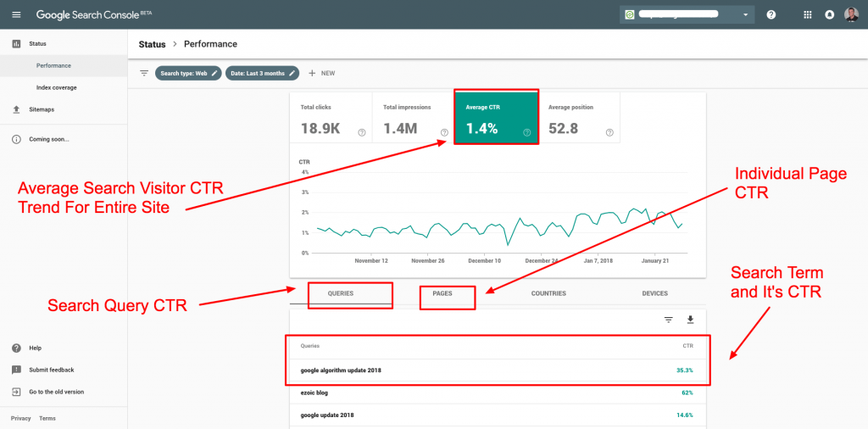The height and width of the screenshot is (429, 868).
Task: Click the 35.3% CTR value
Action: click(x=685, y=370)
